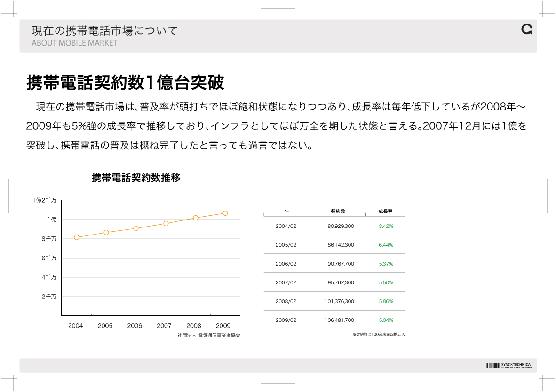Click the x-axis label 2005 under the chart
The height and width of the screenshot is (392, 556).
click(105, 326)
